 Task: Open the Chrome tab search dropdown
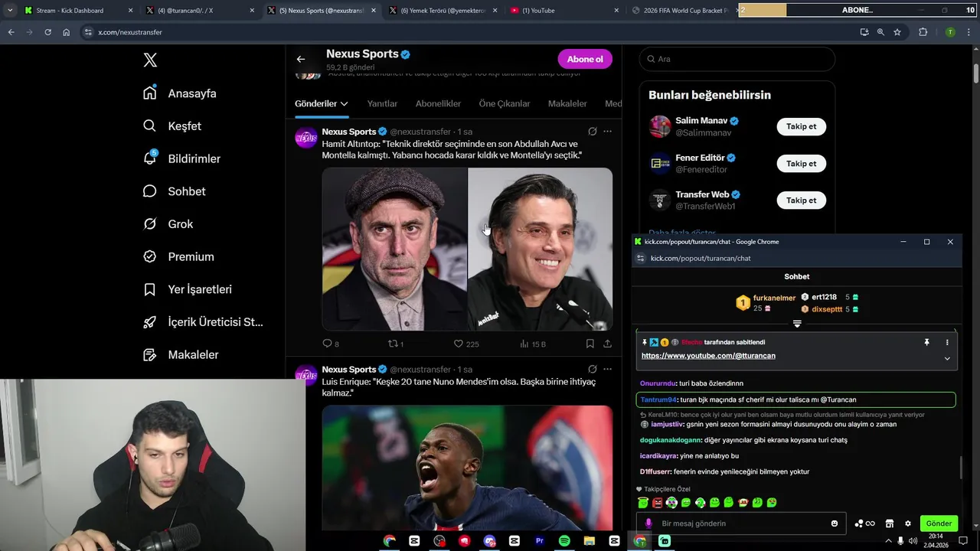[10, 11]
